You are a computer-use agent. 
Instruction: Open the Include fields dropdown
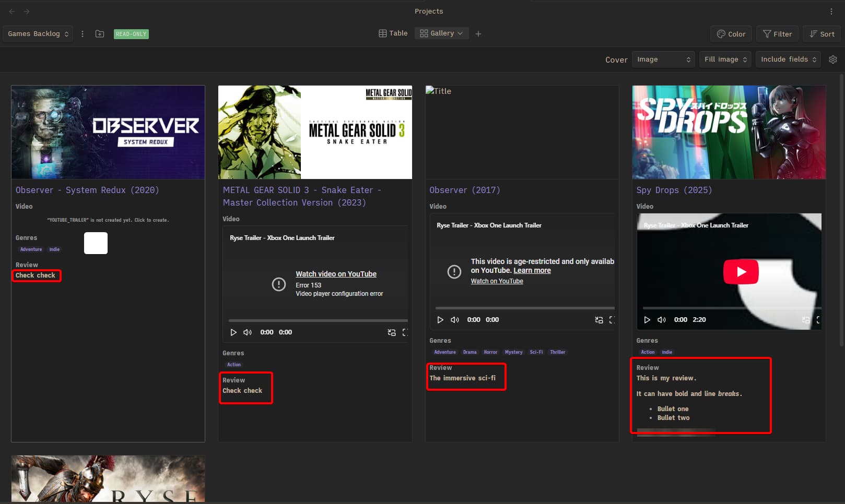pyautogui.click(x=788, y=59)
